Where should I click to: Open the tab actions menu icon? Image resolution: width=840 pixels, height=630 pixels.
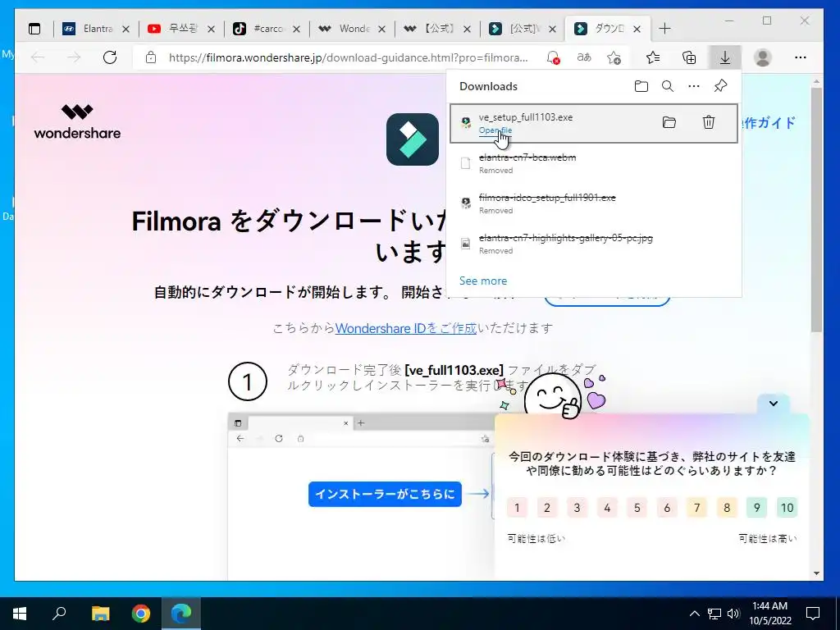pyautogui.click(x=34, y=29)
